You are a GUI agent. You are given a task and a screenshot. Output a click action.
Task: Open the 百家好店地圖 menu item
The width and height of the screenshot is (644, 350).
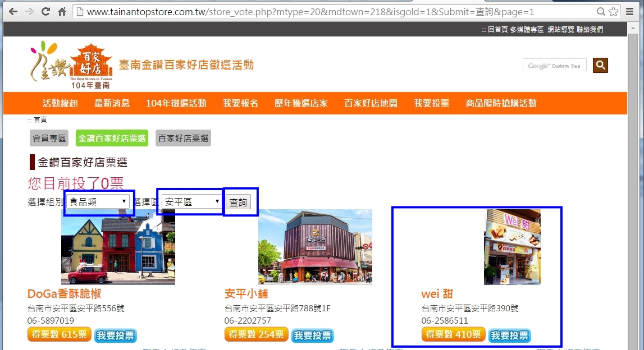point(371,103)
